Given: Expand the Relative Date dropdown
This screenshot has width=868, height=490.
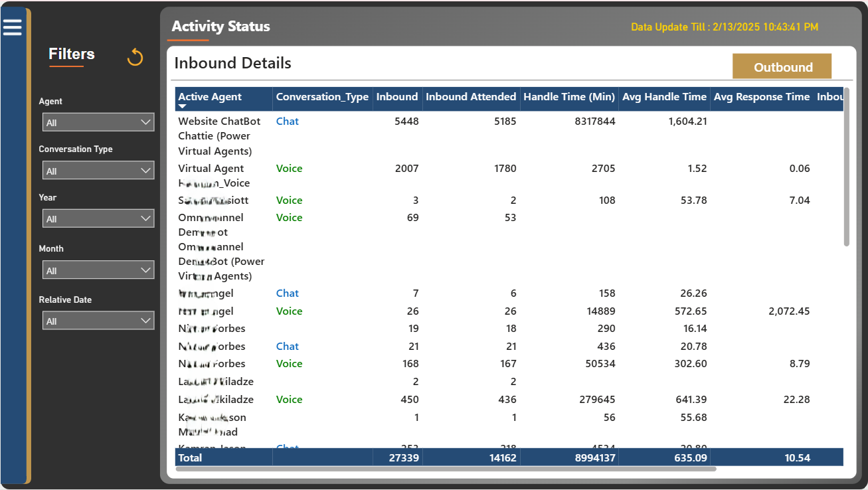Looking at the screenshot, I should click(98, 321).
